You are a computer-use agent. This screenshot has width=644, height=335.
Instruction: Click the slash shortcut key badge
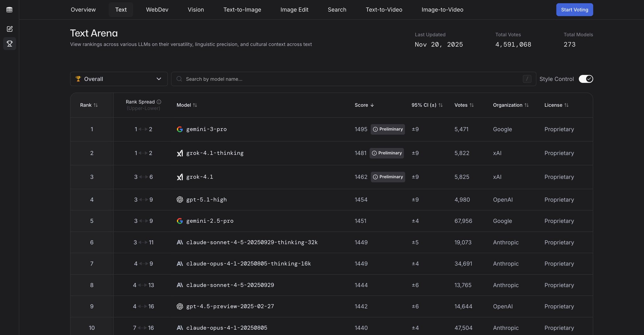(x=527, y=79)
